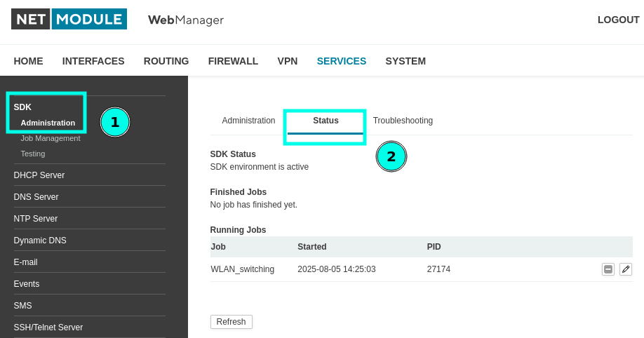This screenshot has width=644, height=338.
Task: Edit the WLAN_switching job with pencil icon
Action: [626, 269]
